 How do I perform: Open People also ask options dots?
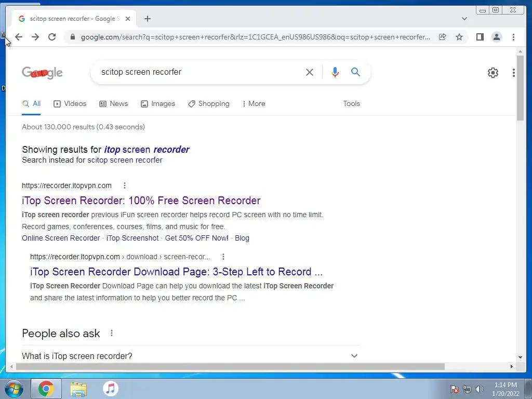click(112, 334)
